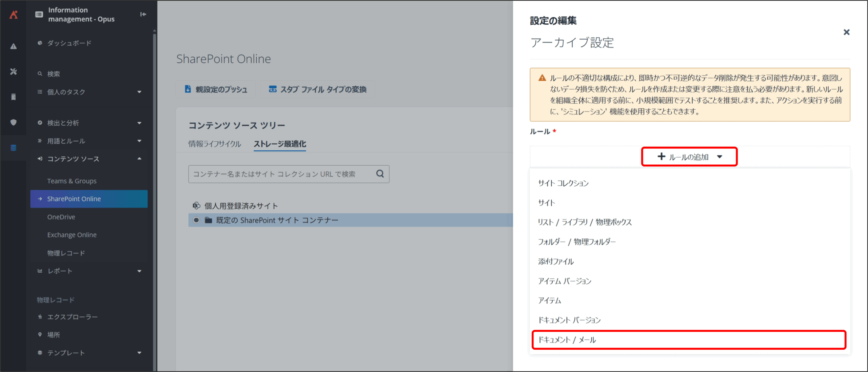868x372 pixels.
Task: Click the search magnifier in container search box
Action: click(380, 174)
